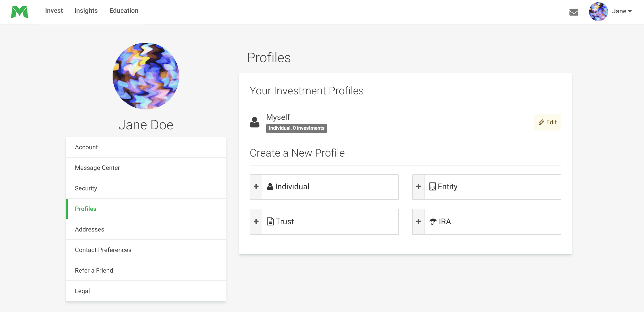Select Contact Preferences in sidebar
This screenshot has width=644, height=312.
tap(146, 250)
